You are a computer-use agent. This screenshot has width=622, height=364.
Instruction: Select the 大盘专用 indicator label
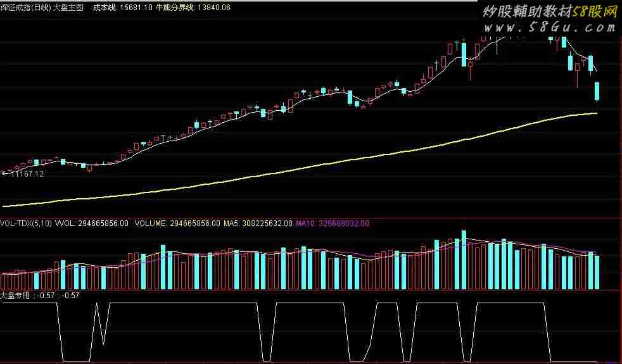click(x=15, y=296)
